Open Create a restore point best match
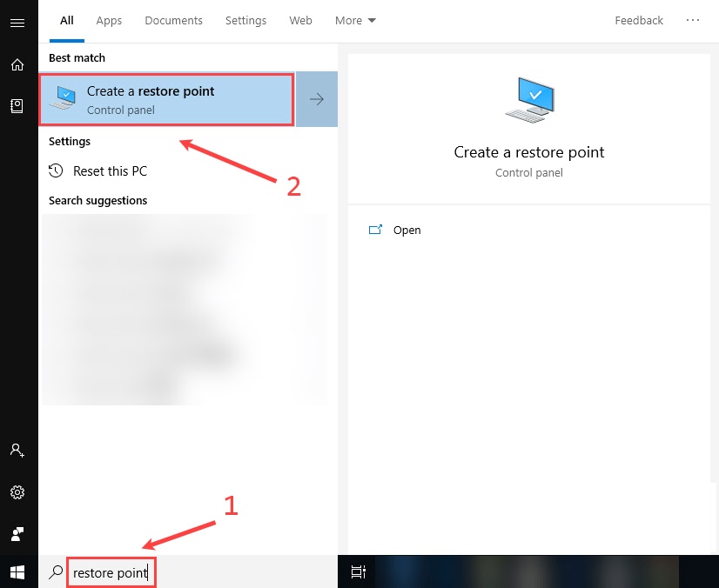The width and height of the screenshot is (719, 588). point(166,99)
